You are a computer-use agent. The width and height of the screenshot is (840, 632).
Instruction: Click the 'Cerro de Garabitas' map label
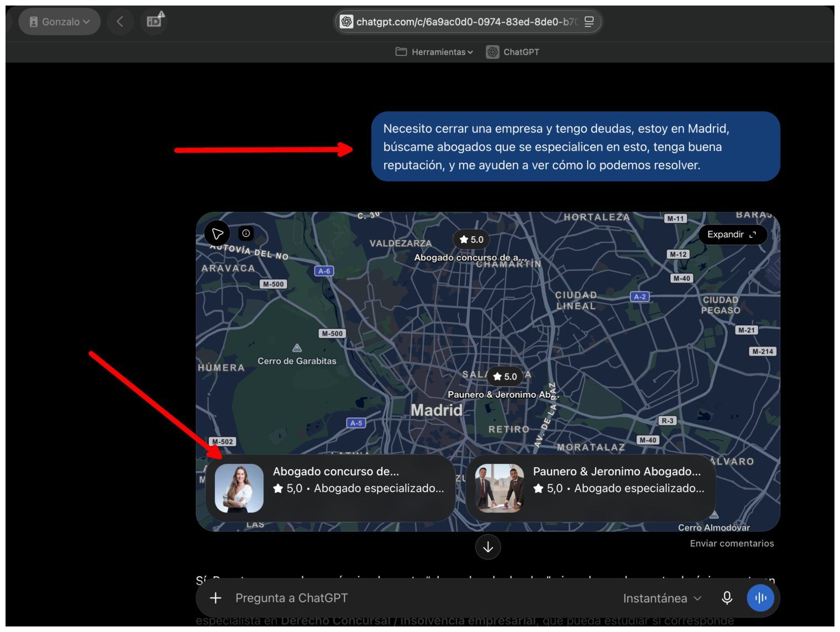297,361
